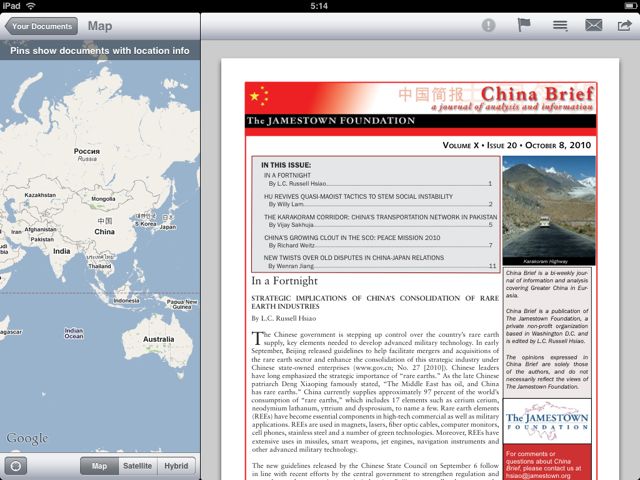The width and height of the screenshot is (640, 480).
Task: Select 'Hu Revives Quasi-Maoist Tactics' contents entry
Action: tap(378, 200)
